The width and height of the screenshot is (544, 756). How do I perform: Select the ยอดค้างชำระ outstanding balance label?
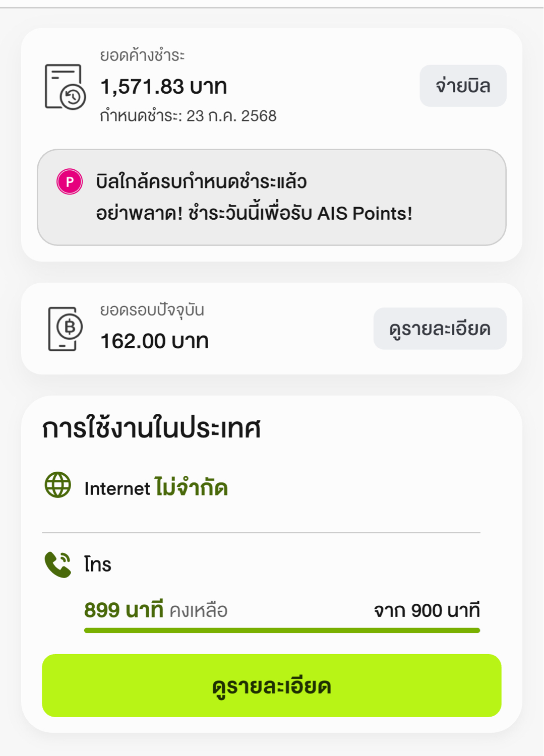pos(142,55)
